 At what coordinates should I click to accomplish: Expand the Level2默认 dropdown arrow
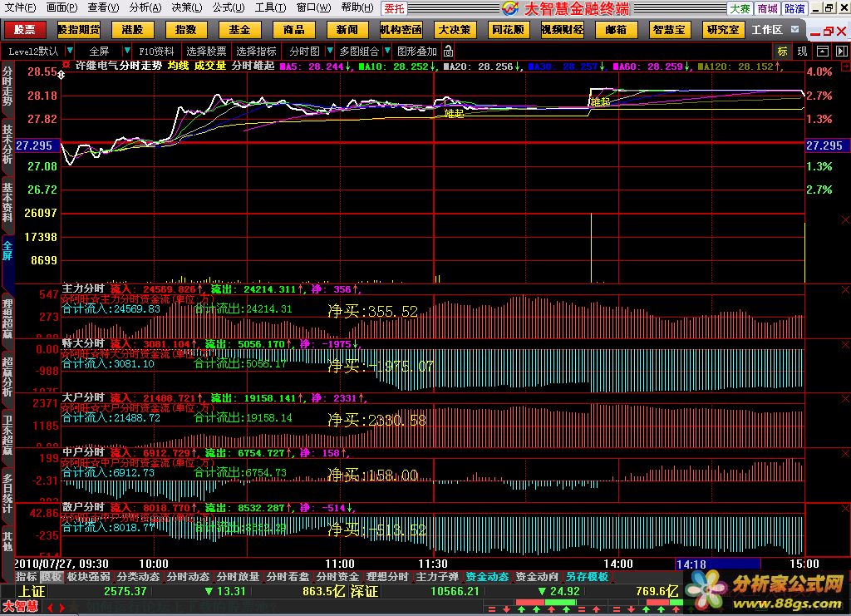point(70,51)
